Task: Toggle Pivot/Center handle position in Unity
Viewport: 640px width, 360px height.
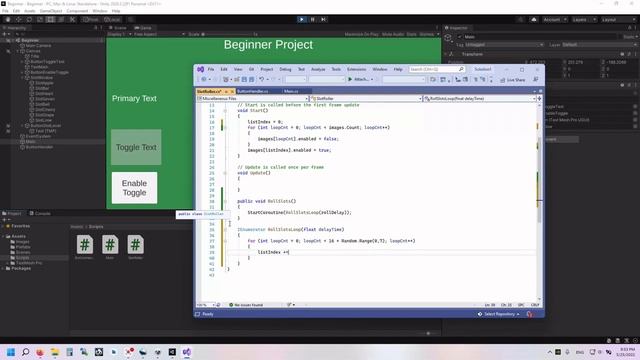Action: tap(91, 19)
